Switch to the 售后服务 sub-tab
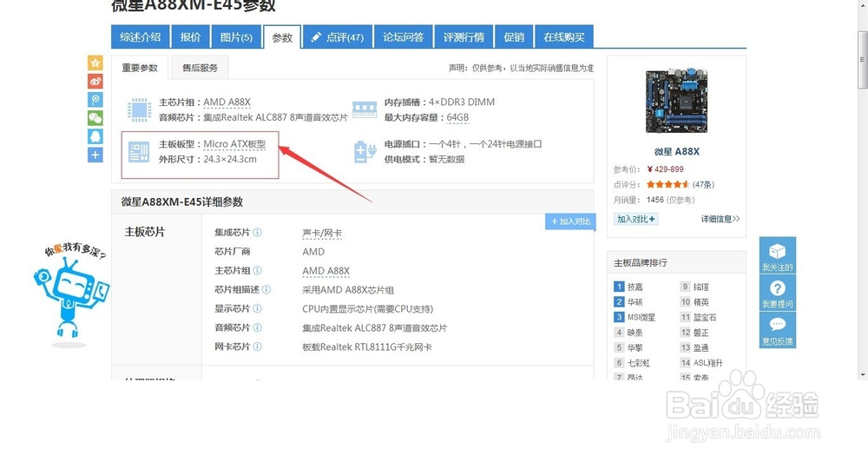 [x=201, y=68]
